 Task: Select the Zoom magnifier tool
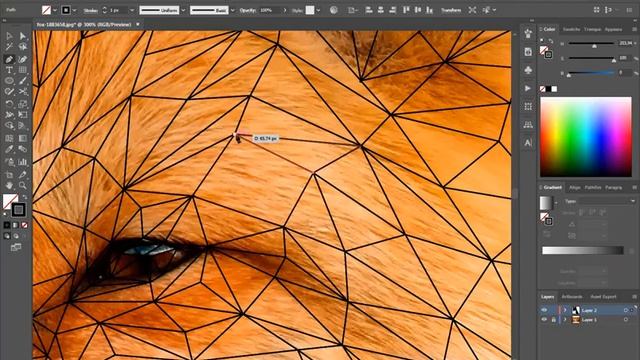coord(23,186)
